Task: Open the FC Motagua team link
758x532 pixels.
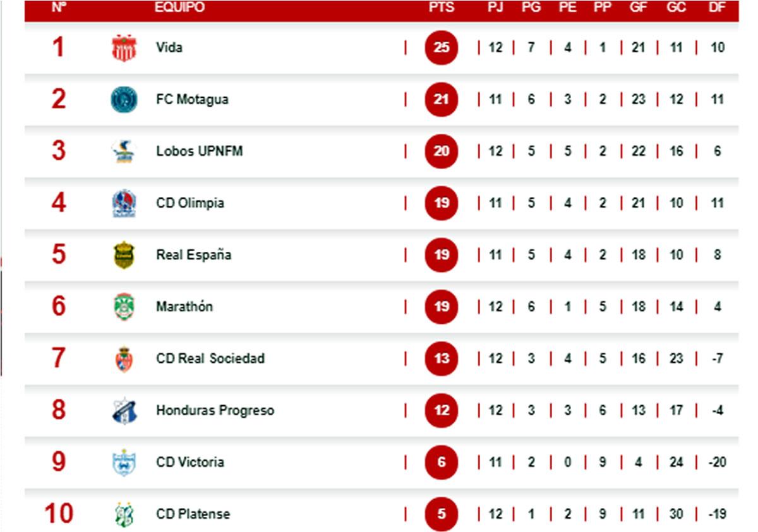Action: 192,99
